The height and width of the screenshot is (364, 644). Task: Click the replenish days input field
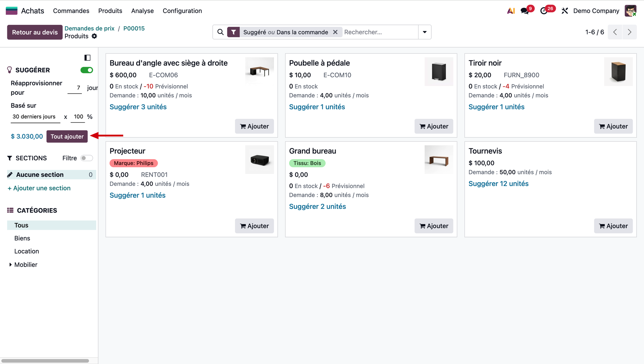(x=75, y=88)
